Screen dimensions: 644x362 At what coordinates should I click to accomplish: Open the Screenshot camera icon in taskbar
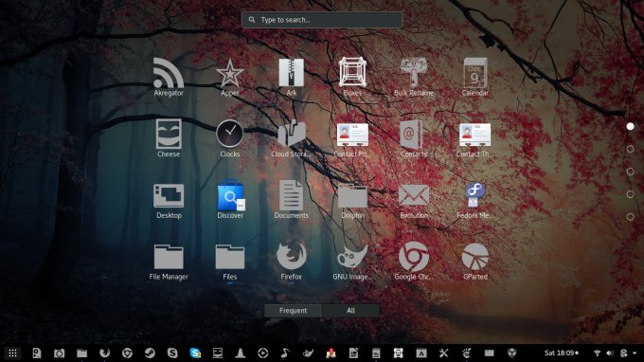[59, 353]
